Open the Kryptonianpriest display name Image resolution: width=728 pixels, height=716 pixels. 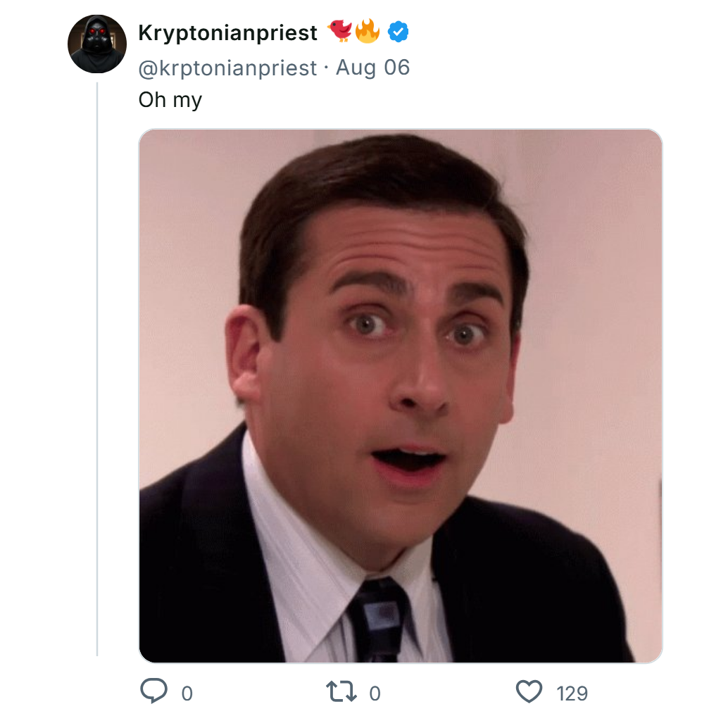tap(227, 32)
